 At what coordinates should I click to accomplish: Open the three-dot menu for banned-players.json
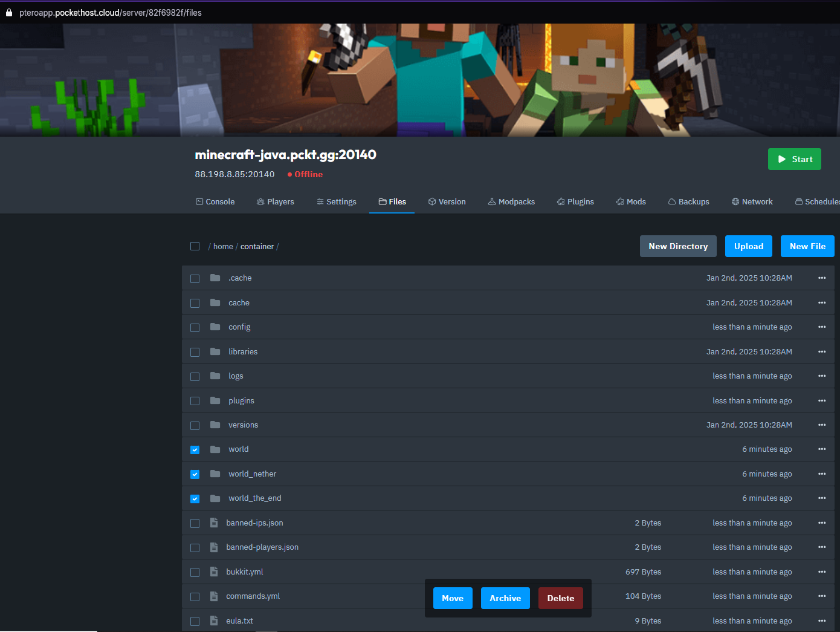[822, 547]
